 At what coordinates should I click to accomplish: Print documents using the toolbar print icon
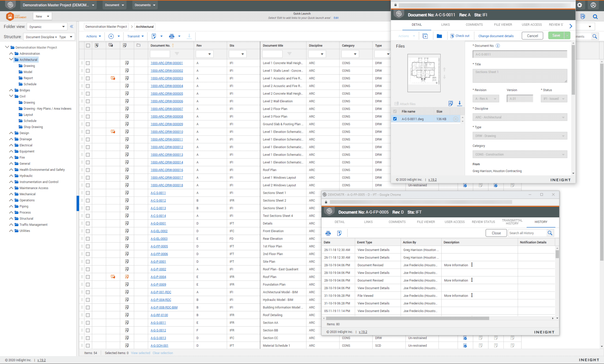coord(171,36)
